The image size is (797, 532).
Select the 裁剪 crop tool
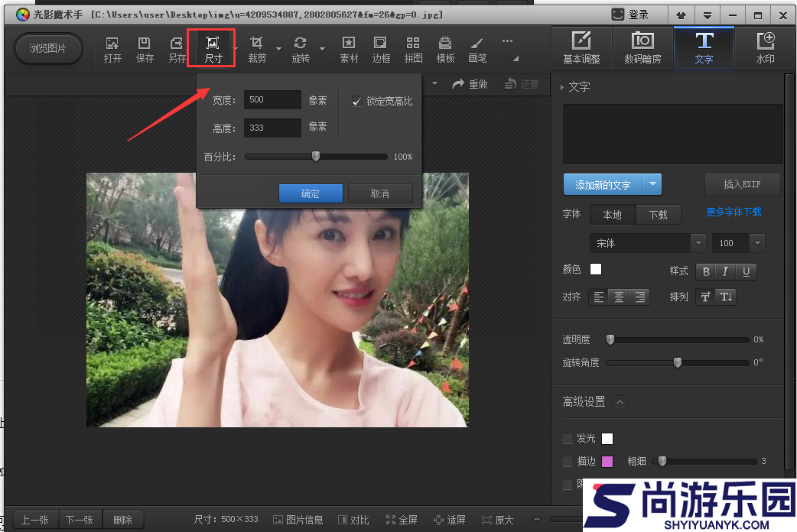(257, 50)
